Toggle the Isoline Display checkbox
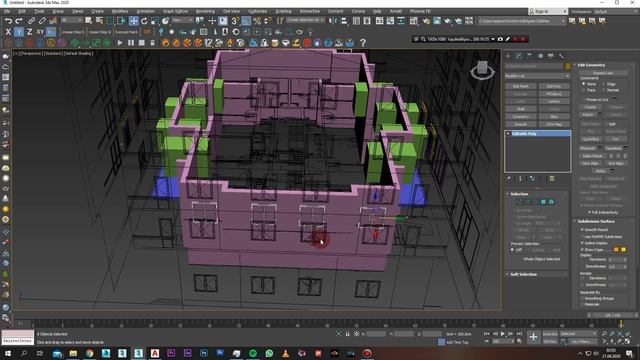640x360 pixels. coord(582,243)
